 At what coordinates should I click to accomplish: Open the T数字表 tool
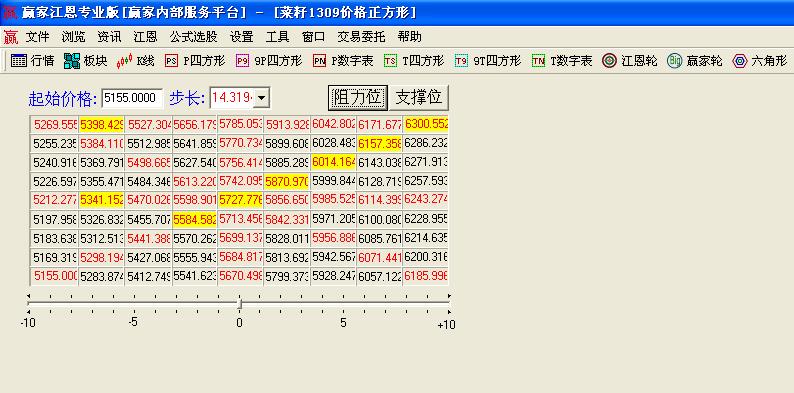click(562, 61)
